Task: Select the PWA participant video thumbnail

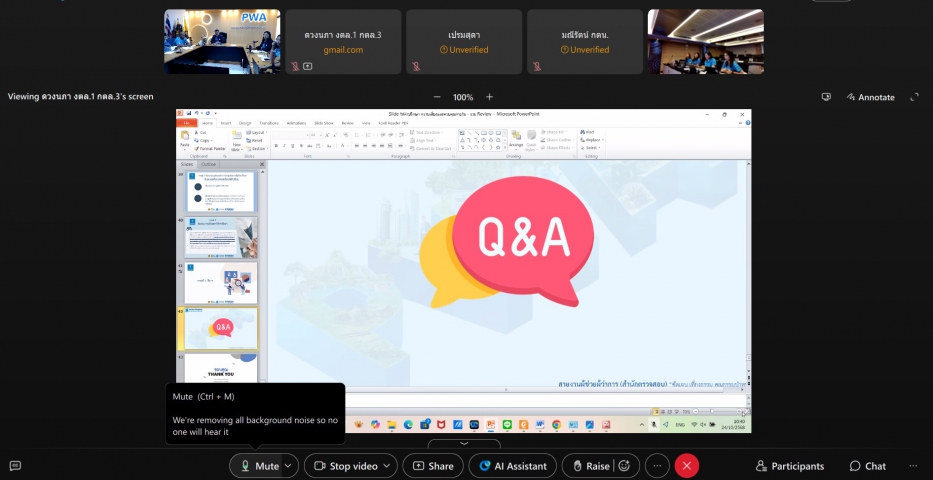Action: tap(222, 42)
